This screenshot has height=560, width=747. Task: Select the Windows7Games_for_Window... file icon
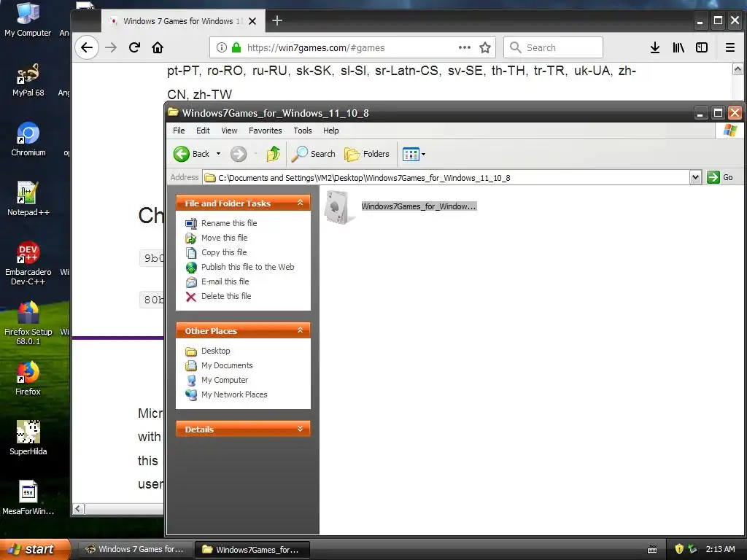click(338, 206)
